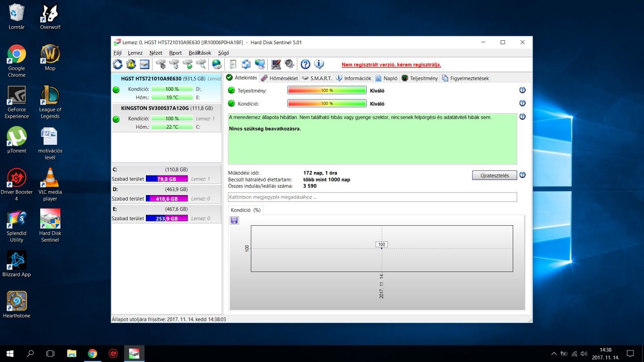Click the info bubble About toolbar icon
Image resolution: width=644 pixels, height=362 pixels.
tap(319, 64)
